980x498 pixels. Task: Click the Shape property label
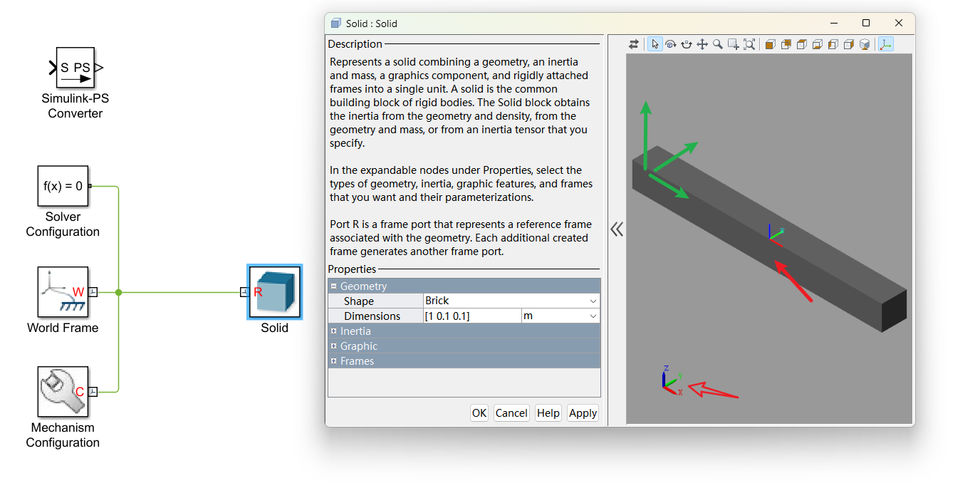359,301
